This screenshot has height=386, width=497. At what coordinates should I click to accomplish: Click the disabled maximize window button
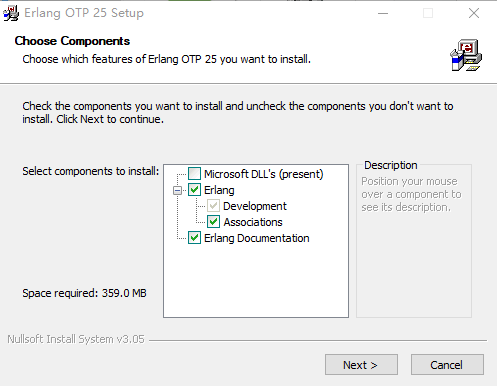[x=428, y=13]
